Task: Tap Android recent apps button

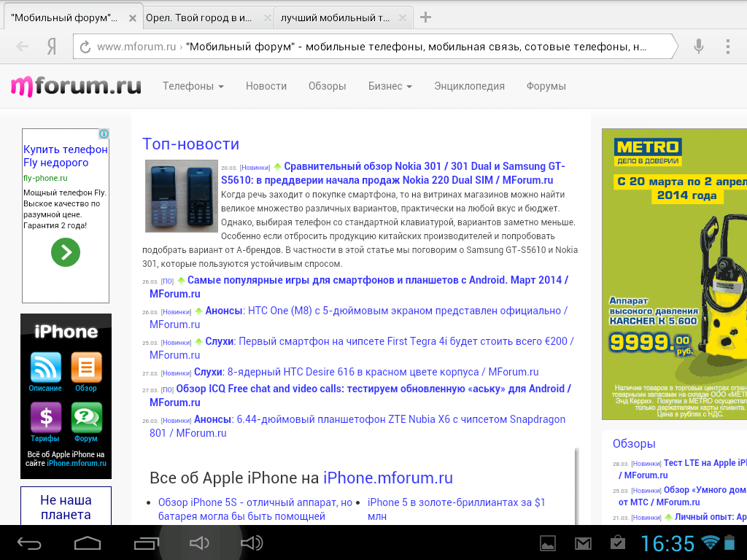Action: tap(146, 542)
